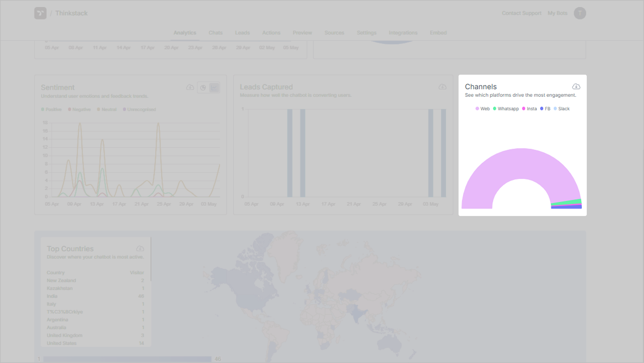Download the Top Countries data
Screen dimensions: 644x363
140,249
